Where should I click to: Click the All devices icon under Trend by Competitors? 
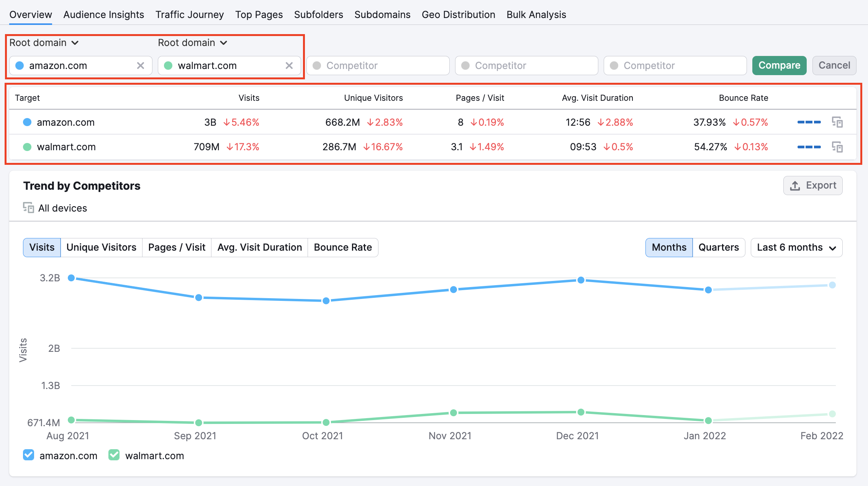(28, 208)
